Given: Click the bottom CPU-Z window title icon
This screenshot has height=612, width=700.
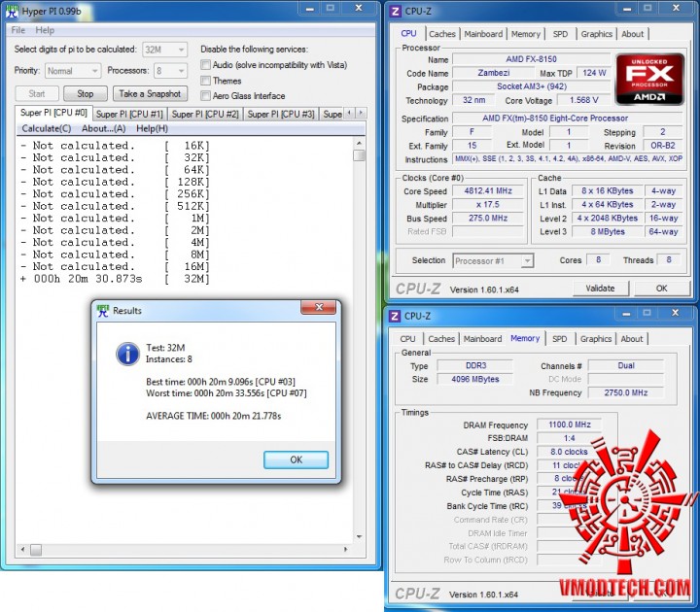Looking at the screenshot, I should [395, 317].
